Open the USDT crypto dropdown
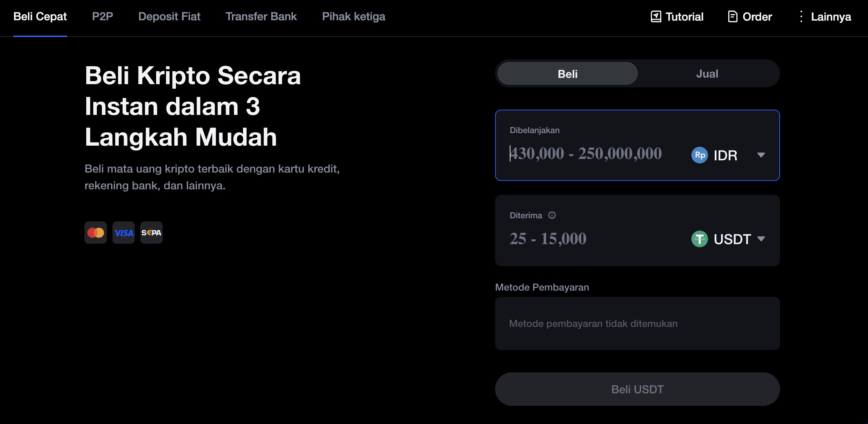Image resolution: width=868 pixels, height=424 pixels. click(762, 239)
